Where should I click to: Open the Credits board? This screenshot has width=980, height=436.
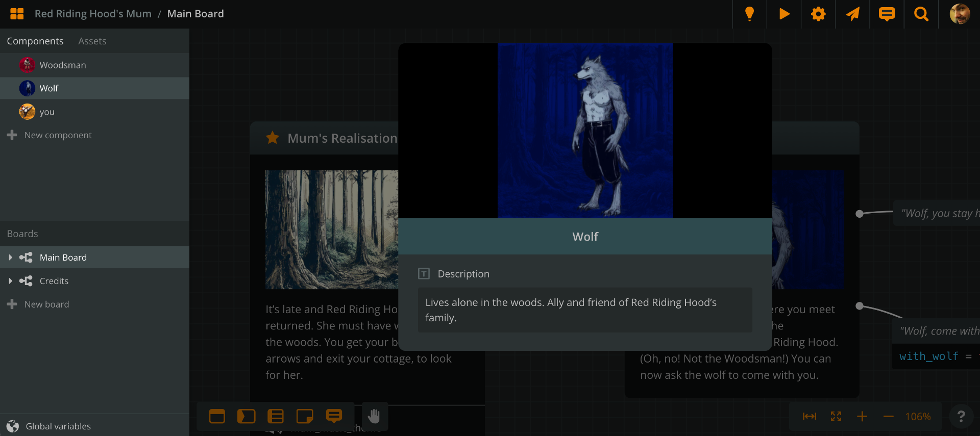(x=94, y=281)
